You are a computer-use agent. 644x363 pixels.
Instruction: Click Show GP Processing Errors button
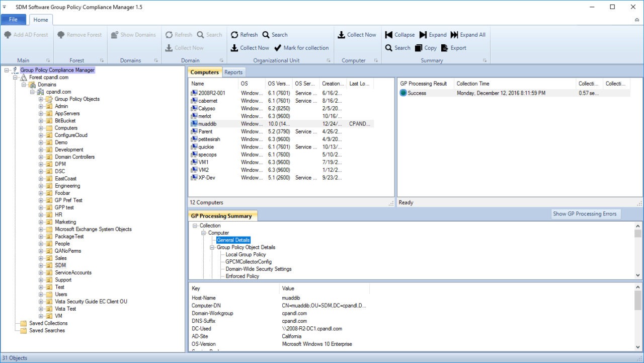(585, 214)
